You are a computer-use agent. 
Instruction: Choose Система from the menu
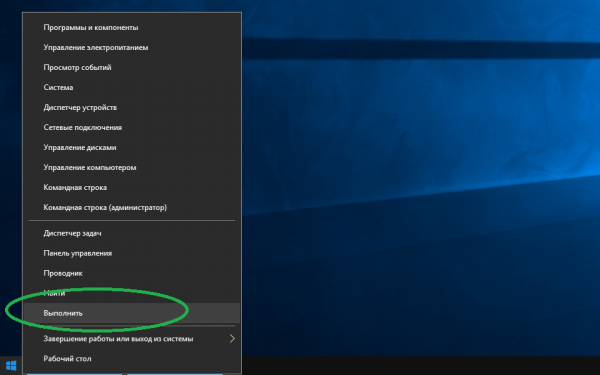pyautogui.click(x=132, y=87)
